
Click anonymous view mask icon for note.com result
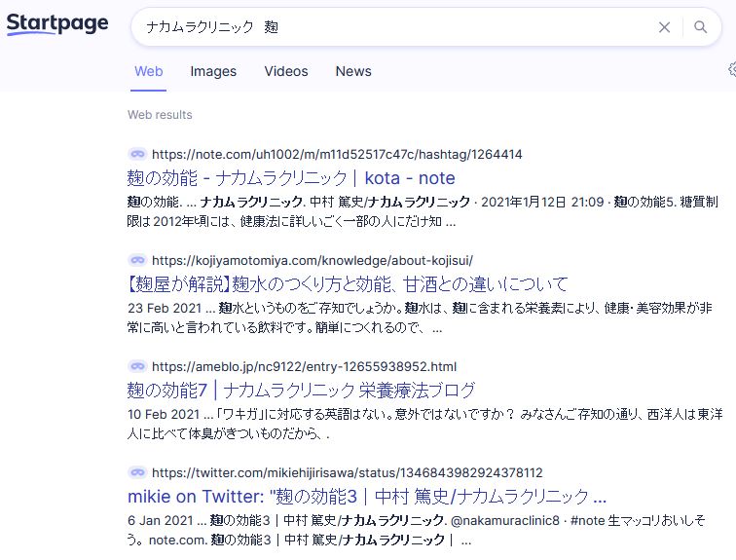137,154
